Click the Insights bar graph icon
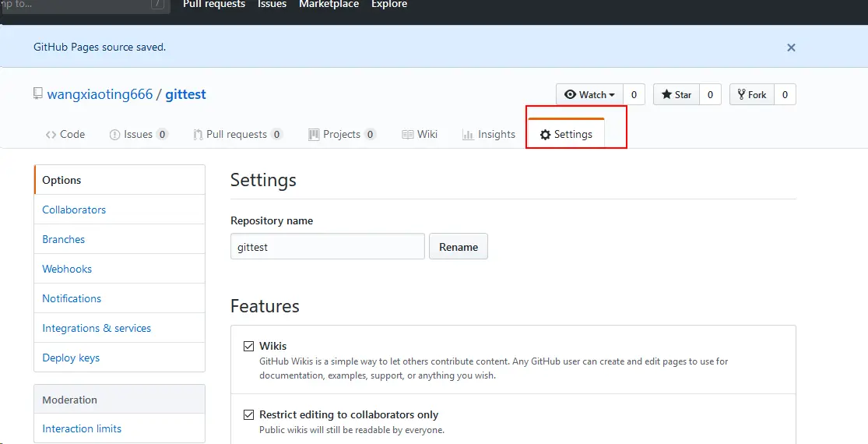The height and width of the screenshot is (444, 868). click(x=468, y=135)
